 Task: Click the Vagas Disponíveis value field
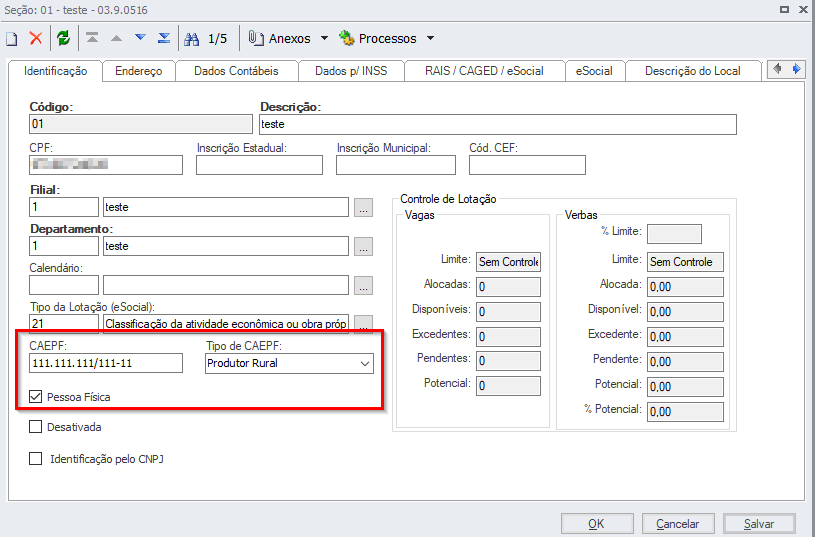coord(508,312)
